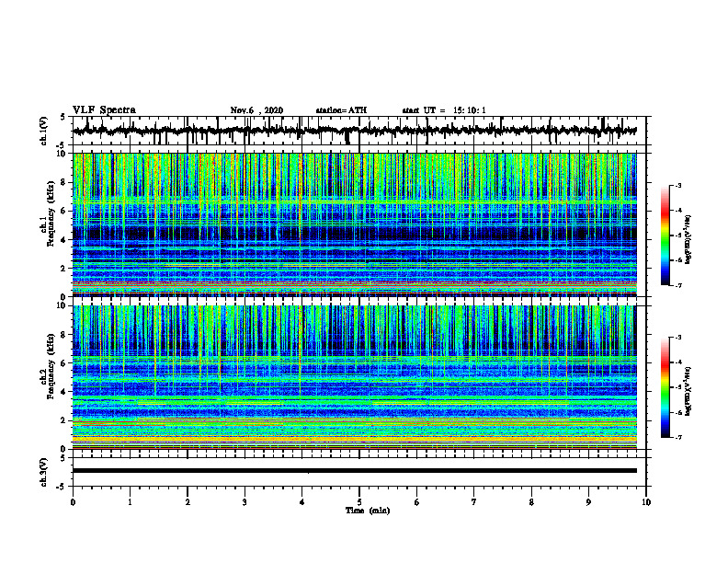Click the ch.3 flat black voltage trace
728x563 pixels.
(x=354, y=471)
